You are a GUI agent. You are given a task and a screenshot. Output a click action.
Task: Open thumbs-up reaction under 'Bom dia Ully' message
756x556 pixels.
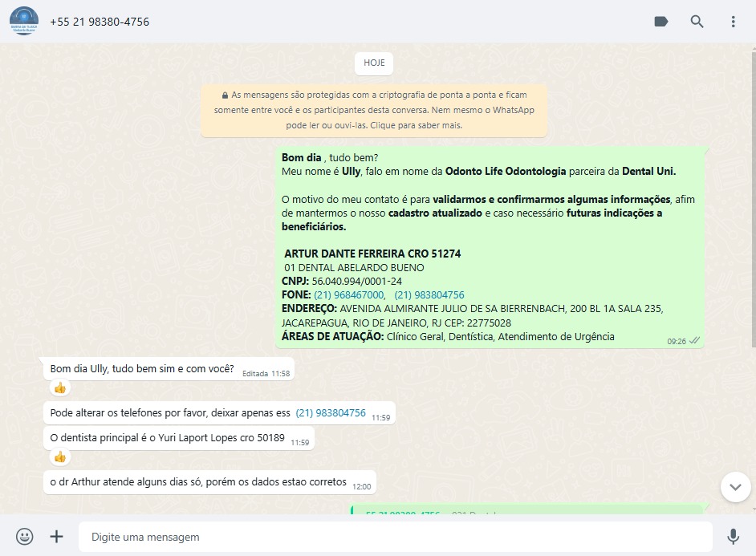(x=60, y=388)
